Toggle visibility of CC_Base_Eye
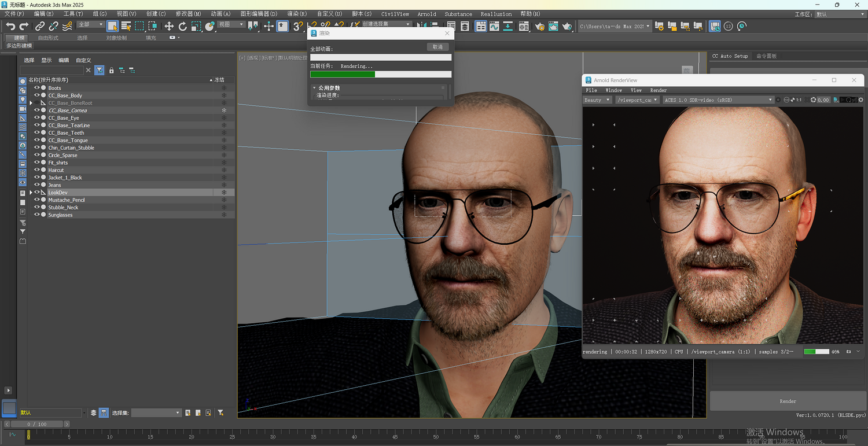Screen dimensions: 868x446 click(37, 118)
